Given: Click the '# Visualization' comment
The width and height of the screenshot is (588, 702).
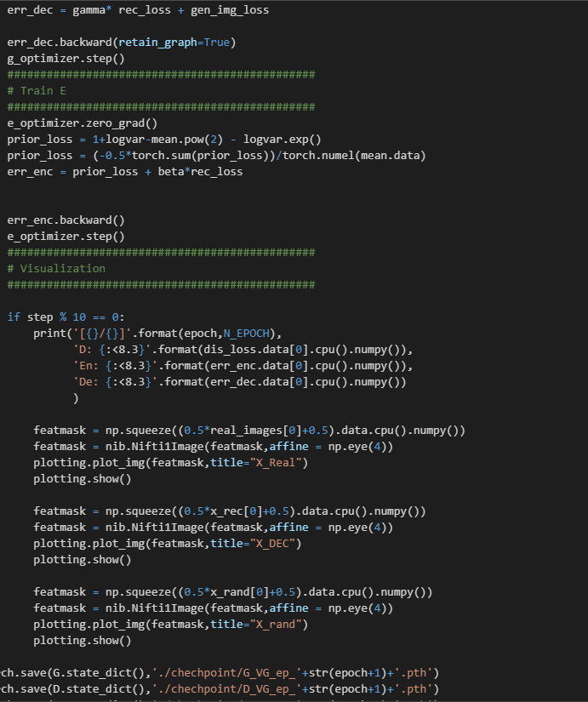Looking at the screenshot, I should click(x=56, y=268).
